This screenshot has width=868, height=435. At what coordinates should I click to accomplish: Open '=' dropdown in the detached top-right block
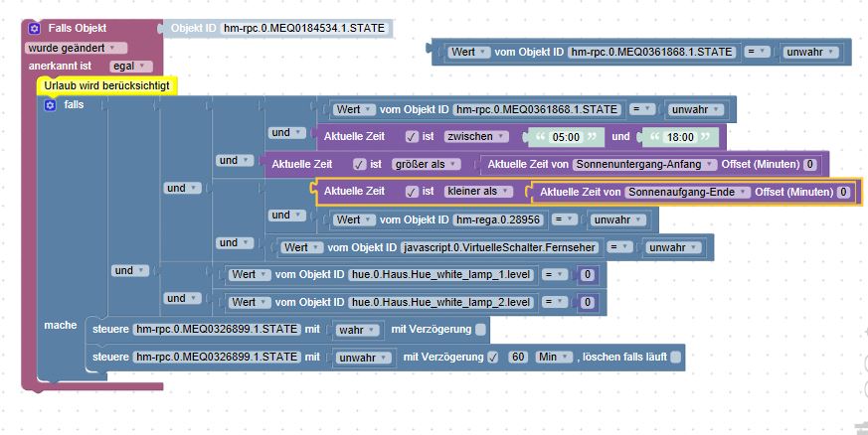[x=757, y=52]
